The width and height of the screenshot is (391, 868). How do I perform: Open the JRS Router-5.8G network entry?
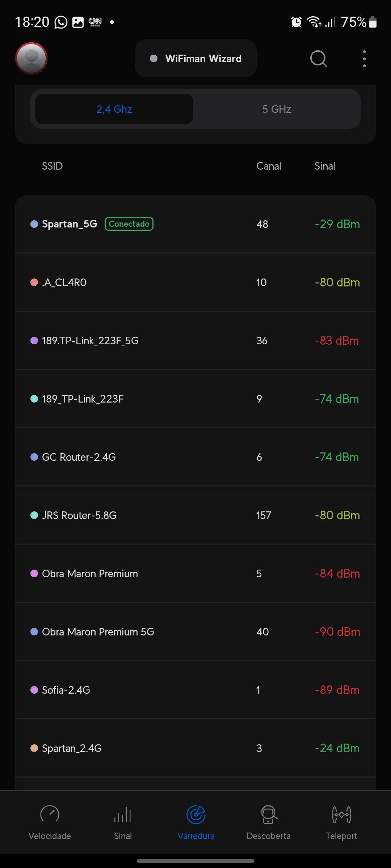195,515
